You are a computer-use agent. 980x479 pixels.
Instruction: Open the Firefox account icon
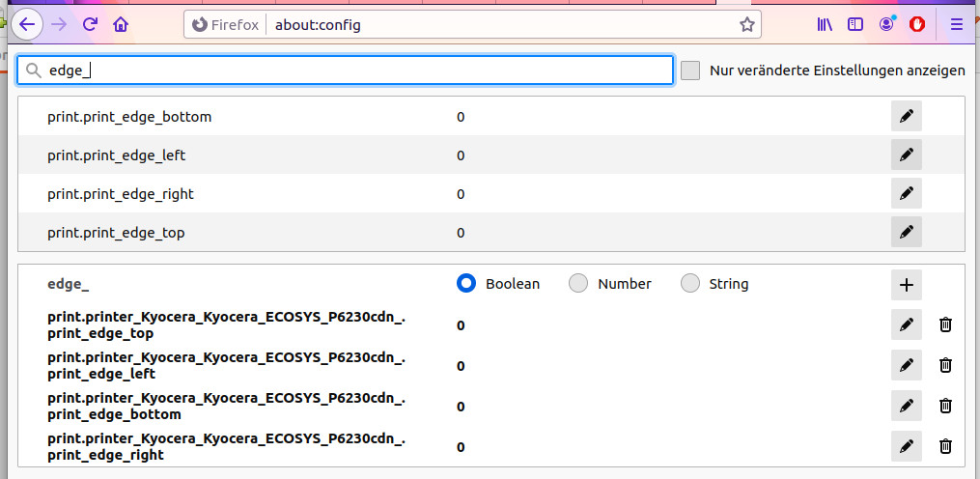pos(886,25)
